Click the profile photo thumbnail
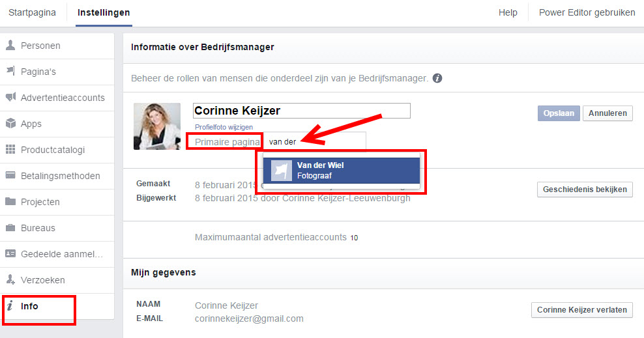 click(x=157, y=126)
